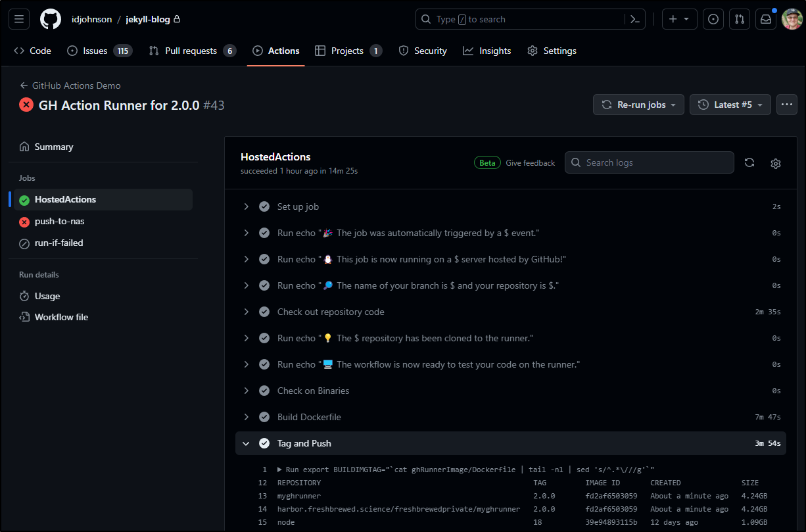The width and height of the screenshot is (806, 532).
Task: Click log line number 12
Action: coord(262,483)
